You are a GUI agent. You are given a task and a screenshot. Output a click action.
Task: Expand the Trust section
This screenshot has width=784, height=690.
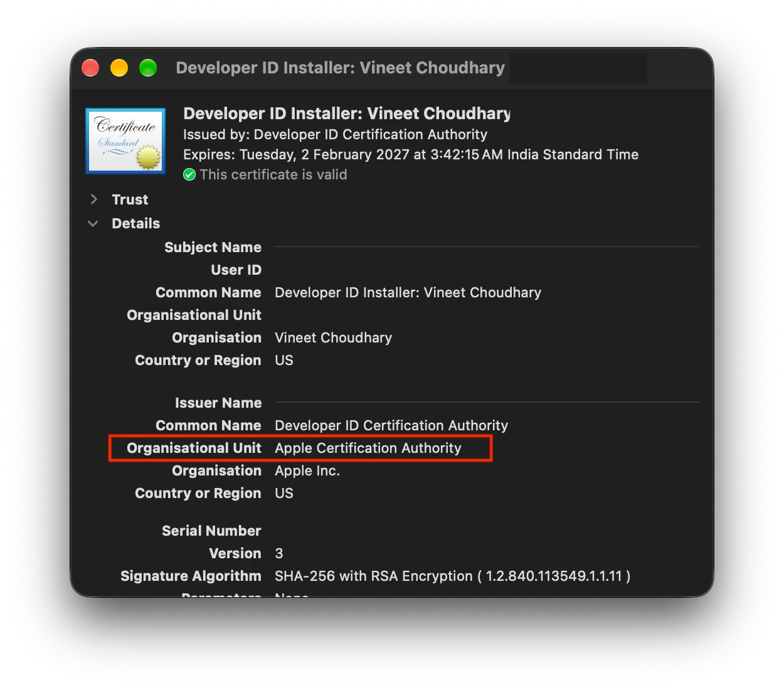[94, 199]
